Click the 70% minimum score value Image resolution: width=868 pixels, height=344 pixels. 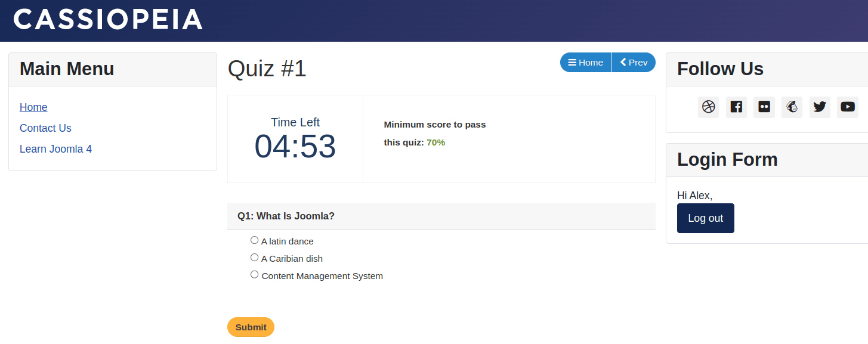point(436,142)
